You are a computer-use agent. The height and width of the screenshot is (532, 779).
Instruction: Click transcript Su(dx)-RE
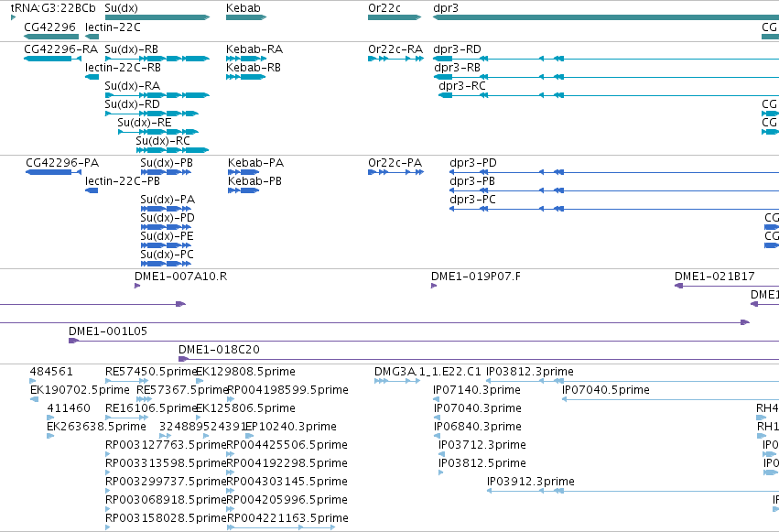click(x=158, y=132)
